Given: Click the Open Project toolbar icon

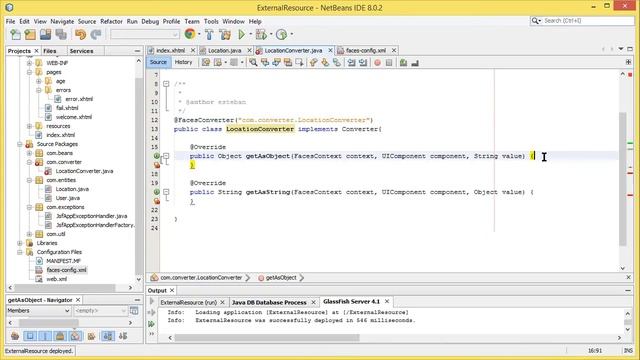Looking at the screenshot, I should coord(45,35).
